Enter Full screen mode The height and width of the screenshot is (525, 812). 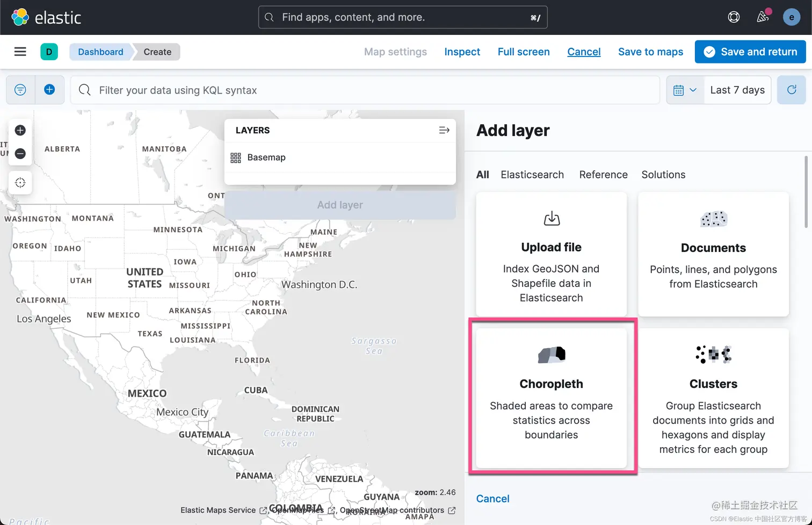pyautogui.click(x=524, y=52)
